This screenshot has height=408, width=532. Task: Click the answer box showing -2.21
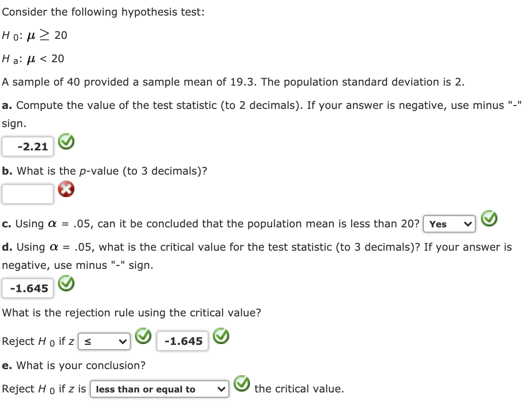(x=27, y=146)
